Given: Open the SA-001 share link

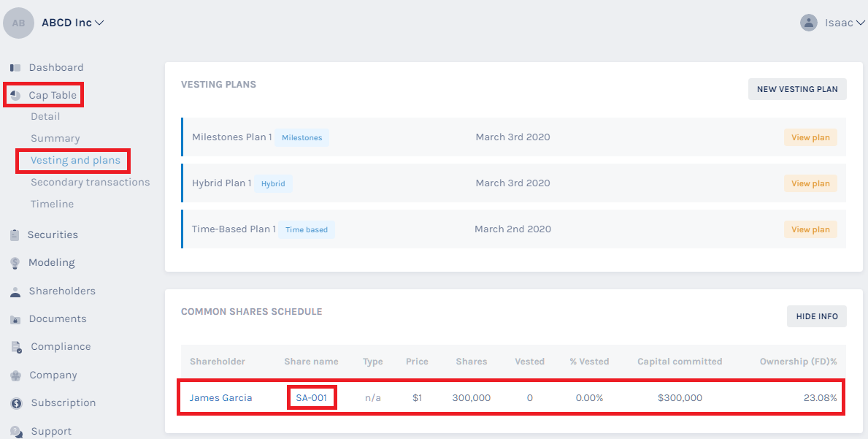Looking at the screenshot, I should coord(312,397).
